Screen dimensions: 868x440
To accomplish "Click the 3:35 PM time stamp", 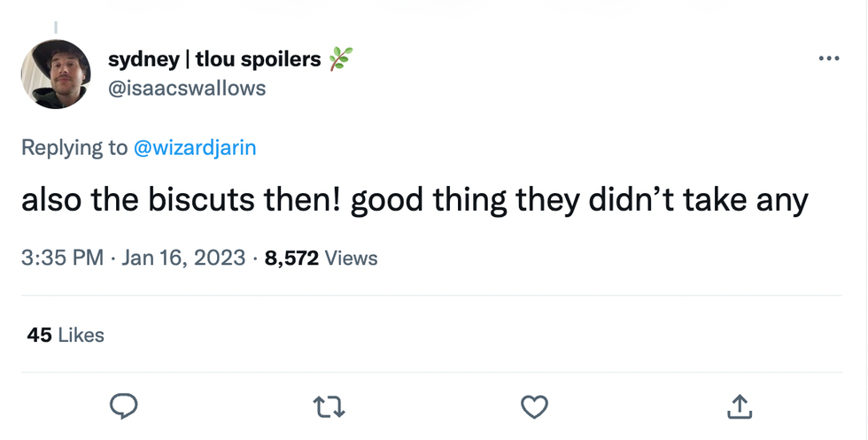I will (x=61, y=259).
